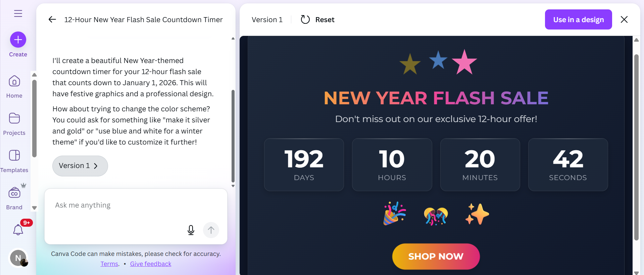Click Use in a design button

(x=578, y=19)
